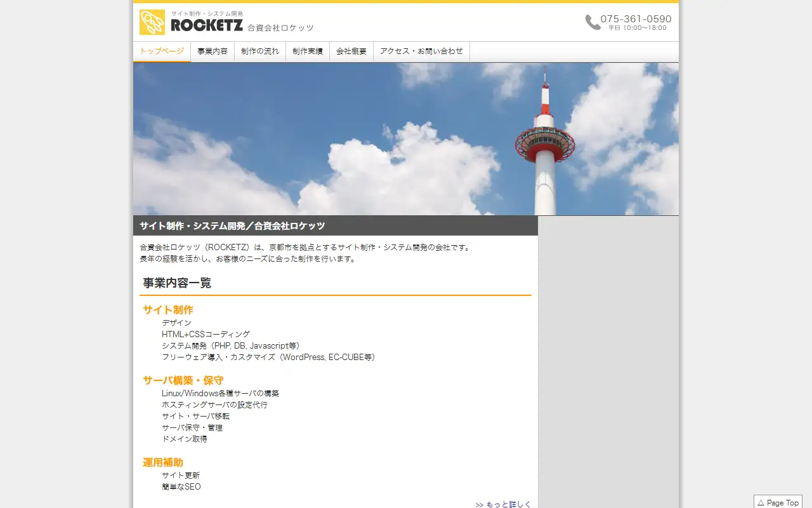812x508 pixels.
Task: Click the ROCKETZ wordmark in the header
Action: tap(207, 25)
